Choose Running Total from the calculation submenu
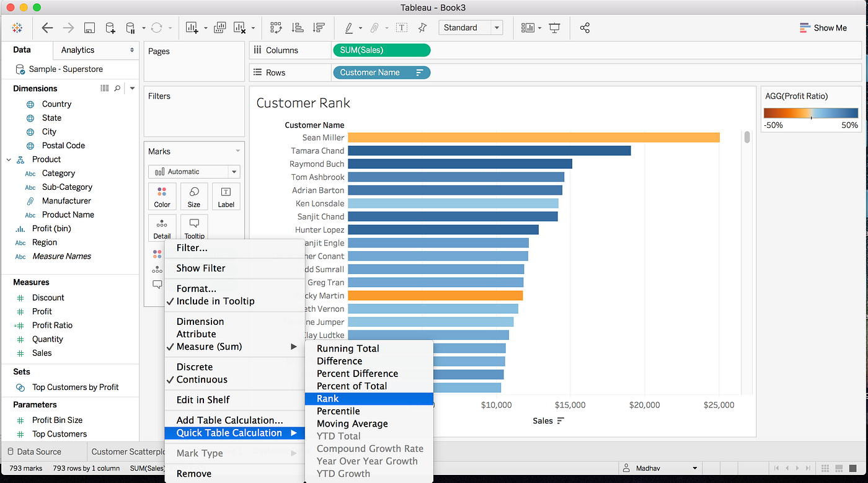 click(x=348, y=348)
